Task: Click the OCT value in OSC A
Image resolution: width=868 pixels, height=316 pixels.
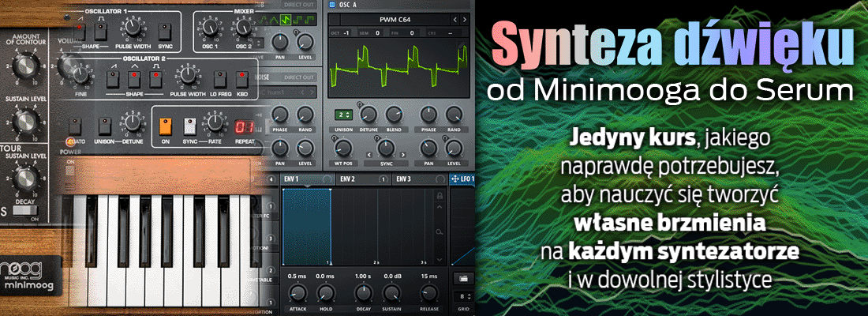Action: (346, 32)
